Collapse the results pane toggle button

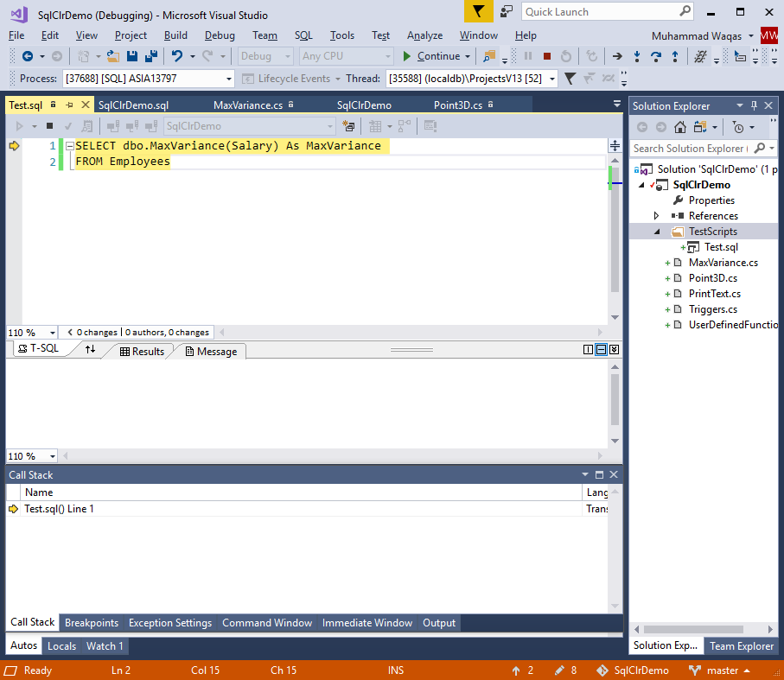(614, 349)
